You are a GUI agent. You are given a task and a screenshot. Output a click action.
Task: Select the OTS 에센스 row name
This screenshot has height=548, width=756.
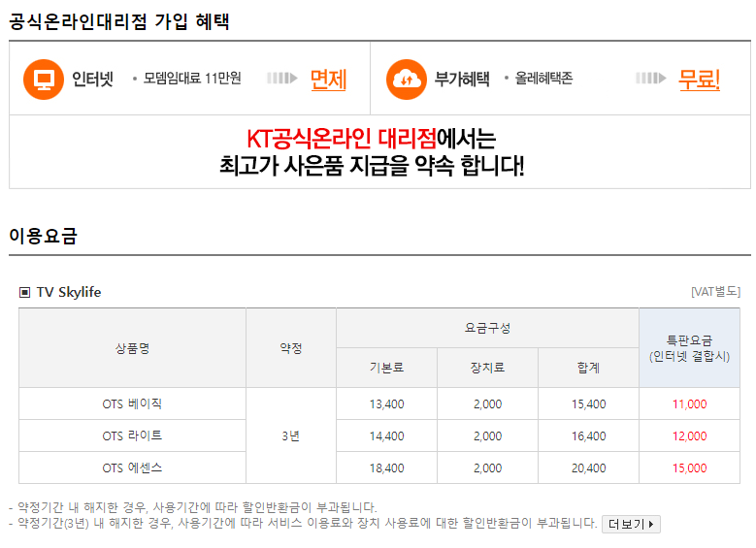[132, 468]
